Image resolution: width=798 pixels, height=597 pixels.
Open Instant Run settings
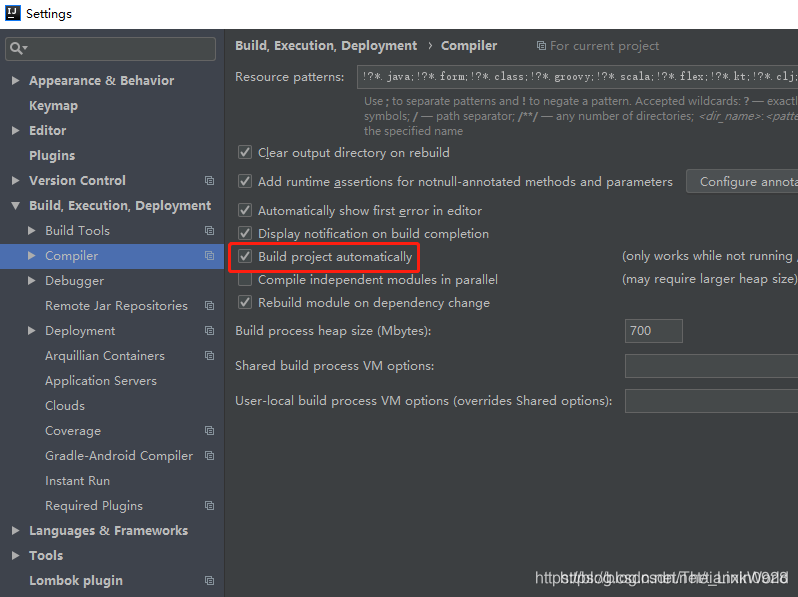pos(77,480)
